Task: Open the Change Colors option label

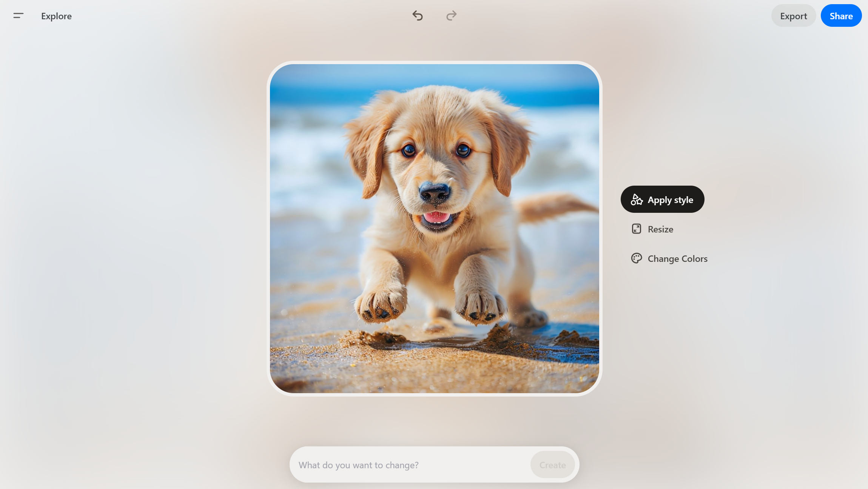Action: tap(677, 259)
